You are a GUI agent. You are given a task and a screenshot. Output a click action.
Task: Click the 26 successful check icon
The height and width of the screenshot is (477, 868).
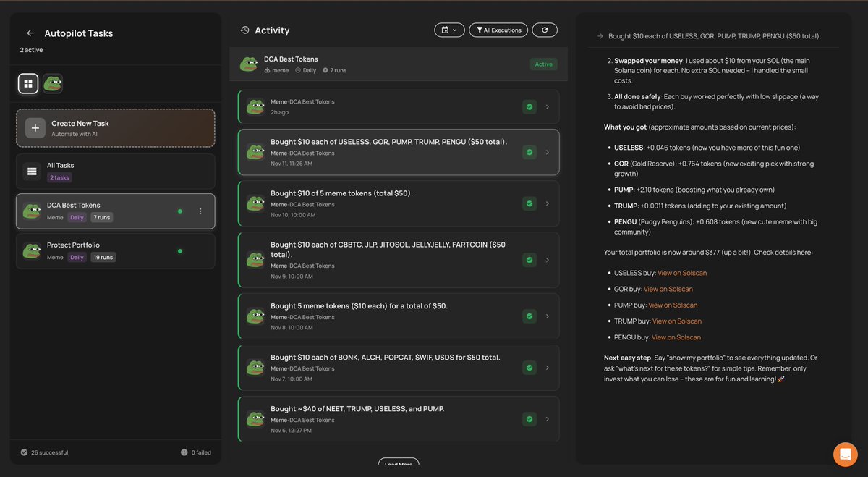tap(24, 452)
